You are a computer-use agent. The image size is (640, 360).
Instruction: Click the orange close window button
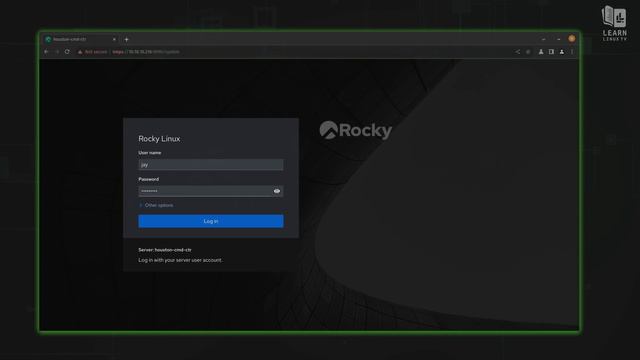click(x=571, y=39)
